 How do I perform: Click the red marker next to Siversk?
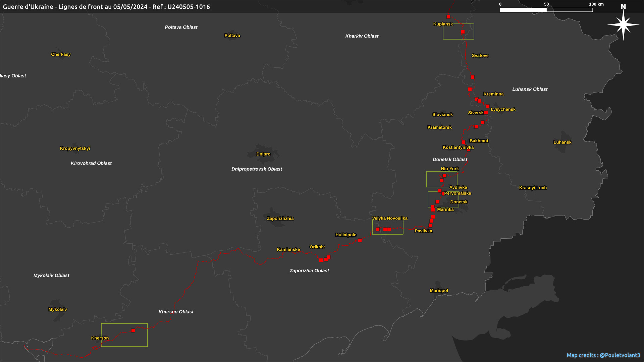486,113
